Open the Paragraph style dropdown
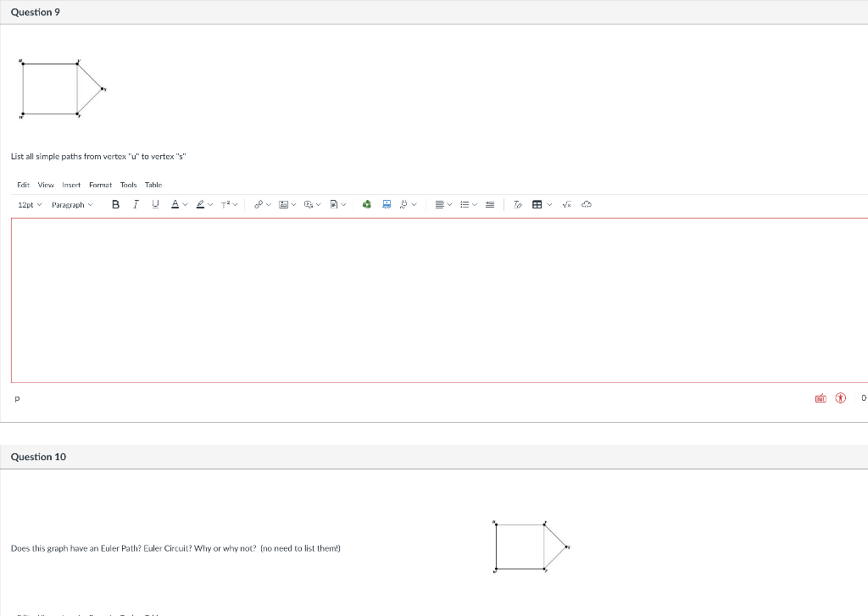This screenshot has width=868, height=616. coord(71,204)
